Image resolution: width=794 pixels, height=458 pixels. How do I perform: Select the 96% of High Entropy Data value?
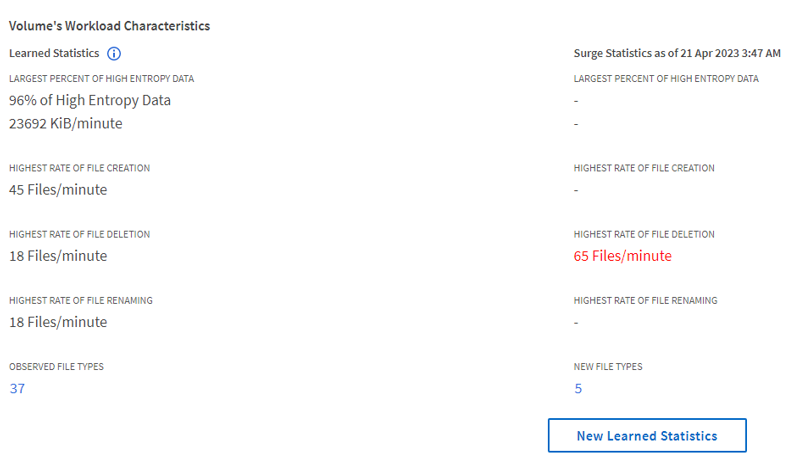(90, 100)
